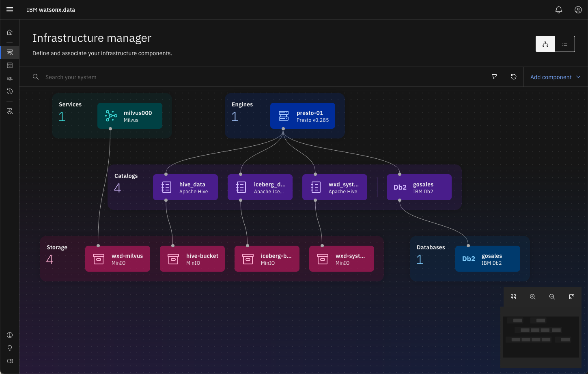Open Access control sidebar icon
The height and width of the screenshot is (374, 588).
(10, 111)
